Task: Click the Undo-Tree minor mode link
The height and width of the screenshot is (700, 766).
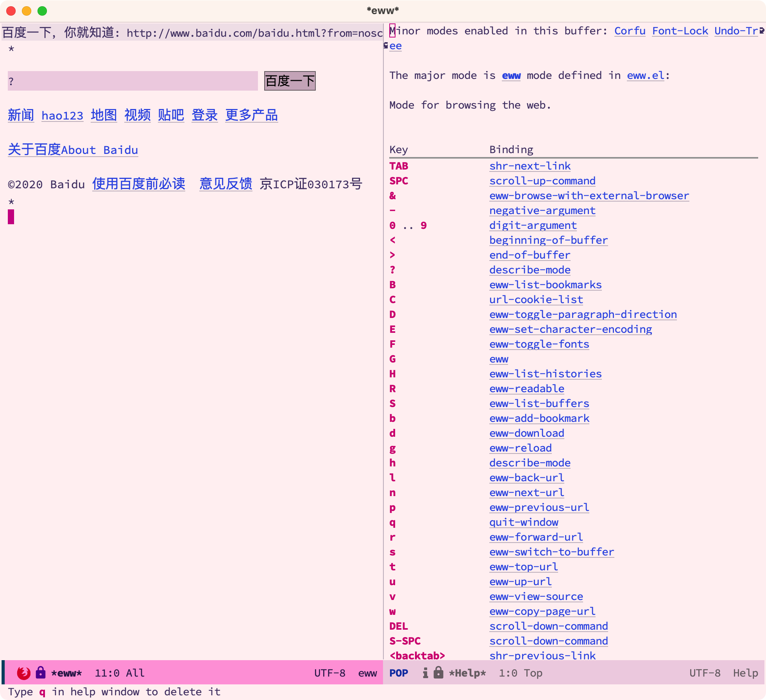Action: pyautogui.click(x=737, y=31)
